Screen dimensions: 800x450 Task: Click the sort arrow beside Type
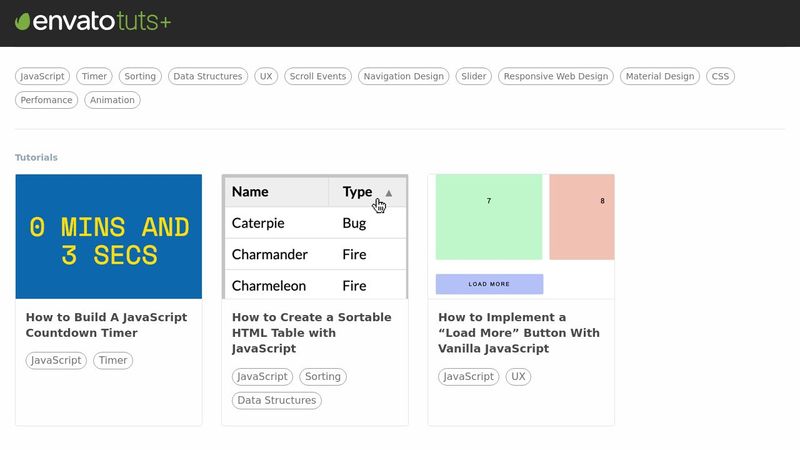pos(389,193)
